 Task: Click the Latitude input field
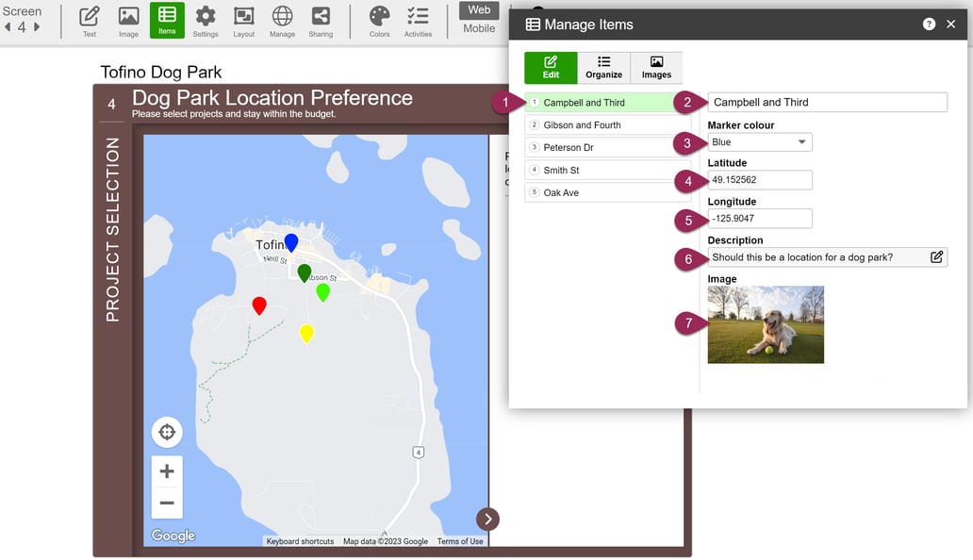(760, 180)
